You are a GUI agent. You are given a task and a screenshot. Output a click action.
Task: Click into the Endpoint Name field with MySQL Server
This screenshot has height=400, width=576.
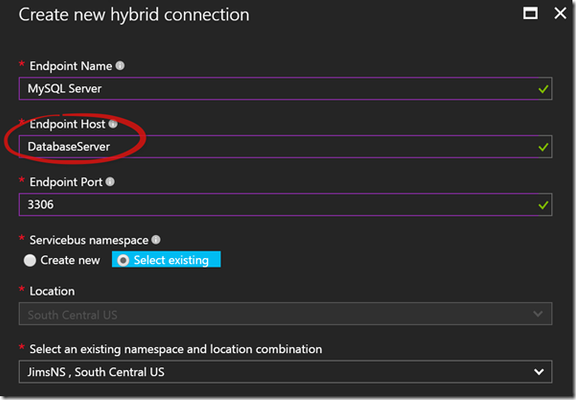285,89
